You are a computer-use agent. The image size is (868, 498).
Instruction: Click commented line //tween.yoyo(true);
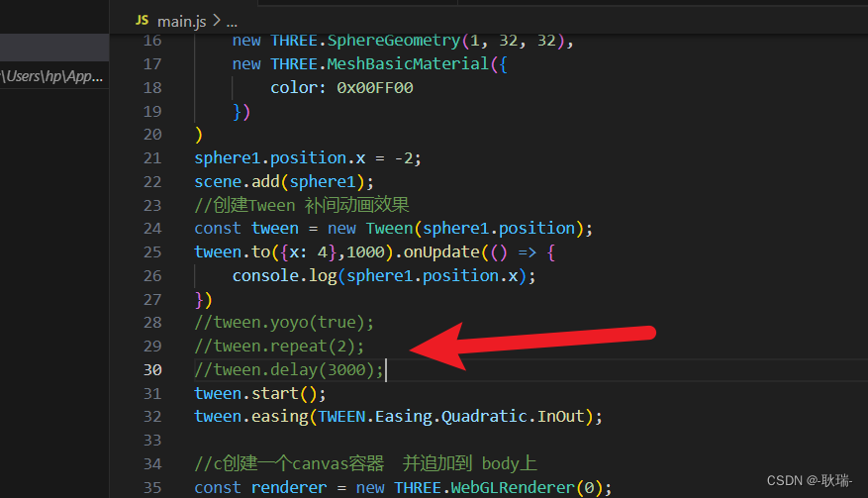coord(284,323)
